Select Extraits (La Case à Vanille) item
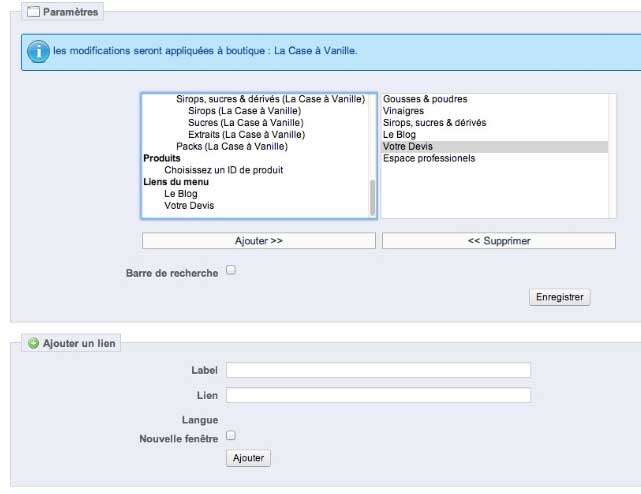Screen dimensions: 641x494 247,135
